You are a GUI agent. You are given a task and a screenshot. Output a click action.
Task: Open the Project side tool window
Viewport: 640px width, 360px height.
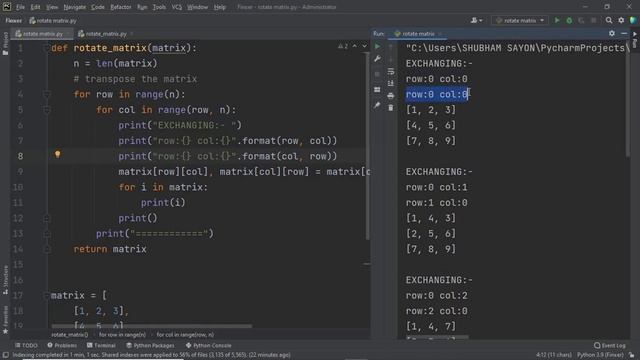(x=5, y=43)
